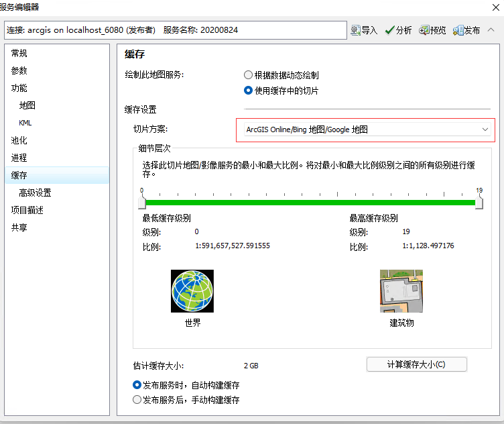Click the Preview (预览) toolbar icon
This screenshot has width=504, height=424.
424,30
